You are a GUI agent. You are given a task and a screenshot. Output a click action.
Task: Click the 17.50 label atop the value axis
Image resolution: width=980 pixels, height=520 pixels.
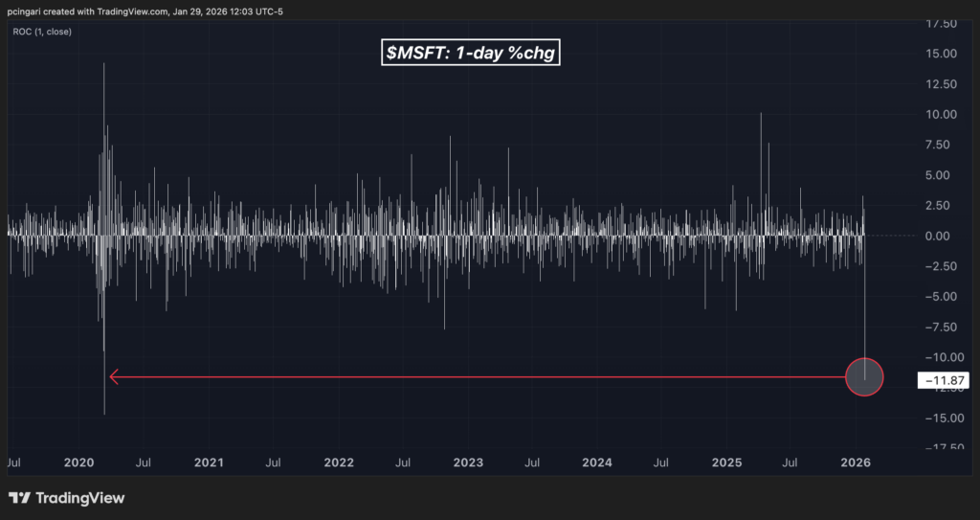944,23
